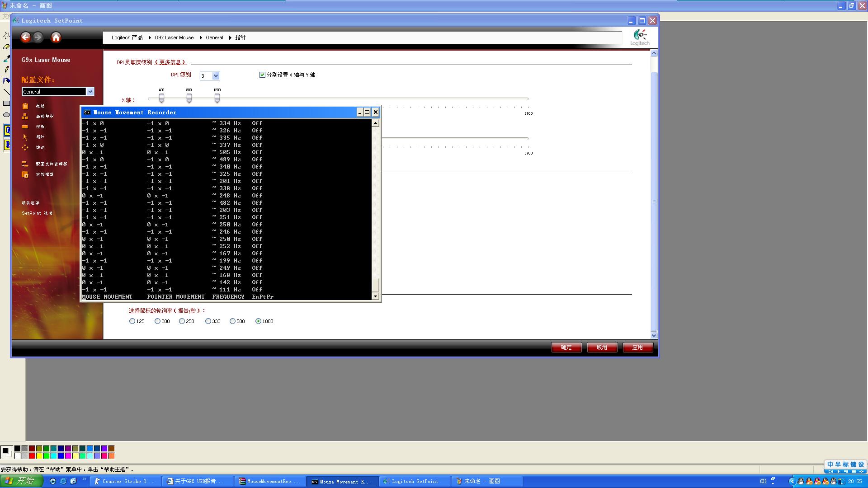Image resolution: width=868 pixels, height=488 pixels.
Task: Open the button settings bar icon
Action: click(x=25, y=127)
